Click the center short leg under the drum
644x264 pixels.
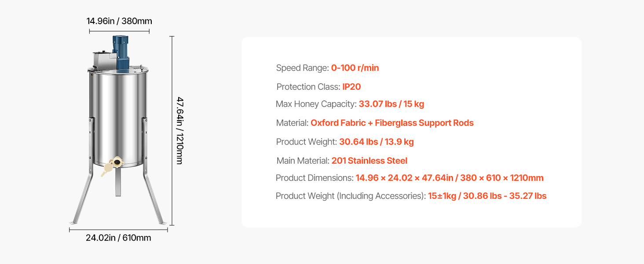click(118, 182)
